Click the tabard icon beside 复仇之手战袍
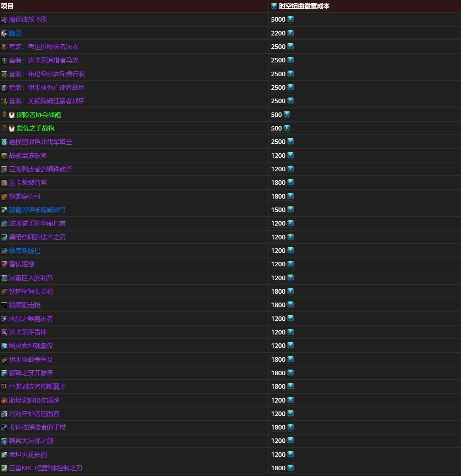Viewport: 461px width, 476px height. tap(12, 129)
